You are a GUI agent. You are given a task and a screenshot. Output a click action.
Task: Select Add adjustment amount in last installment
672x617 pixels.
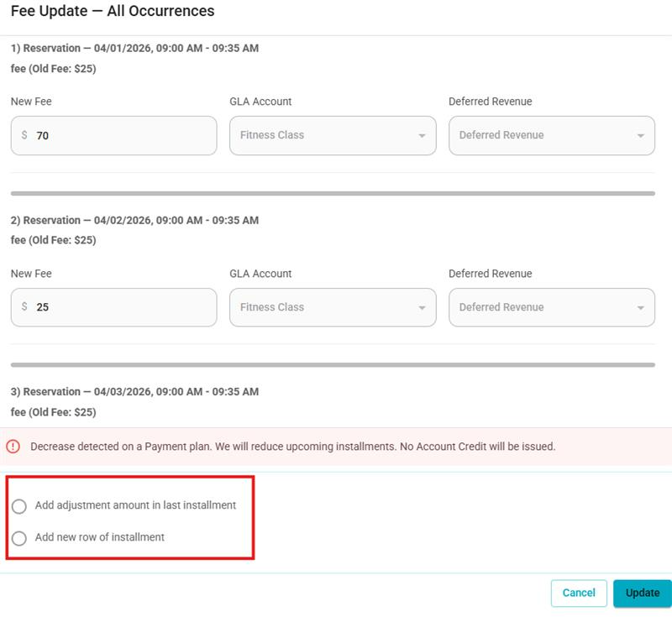[x=19, y=505]
